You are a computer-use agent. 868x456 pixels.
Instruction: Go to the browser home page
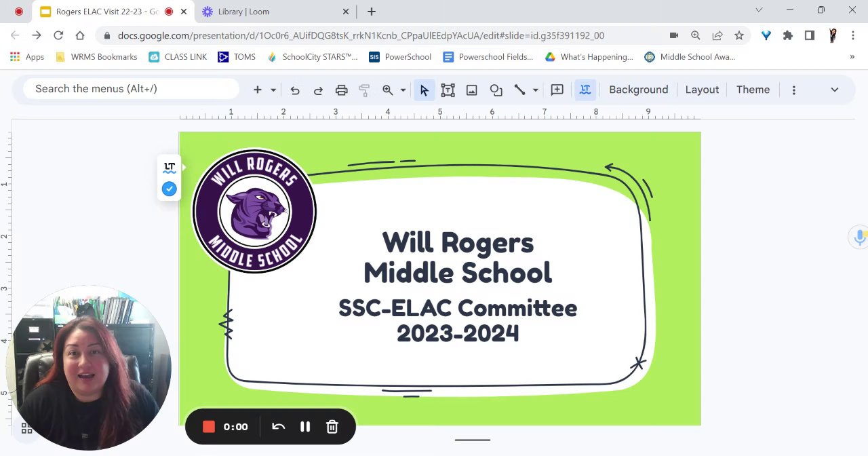pyautogui.click(x=80, y=35)
